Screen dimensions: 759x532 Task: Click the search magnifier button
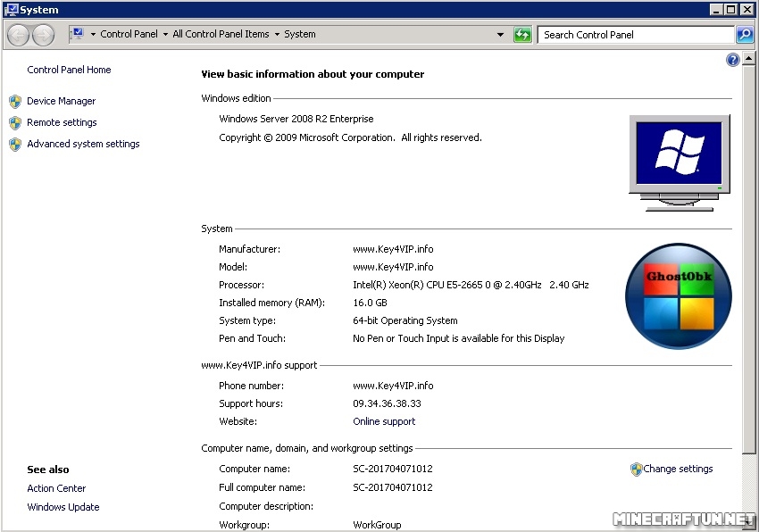745,35
